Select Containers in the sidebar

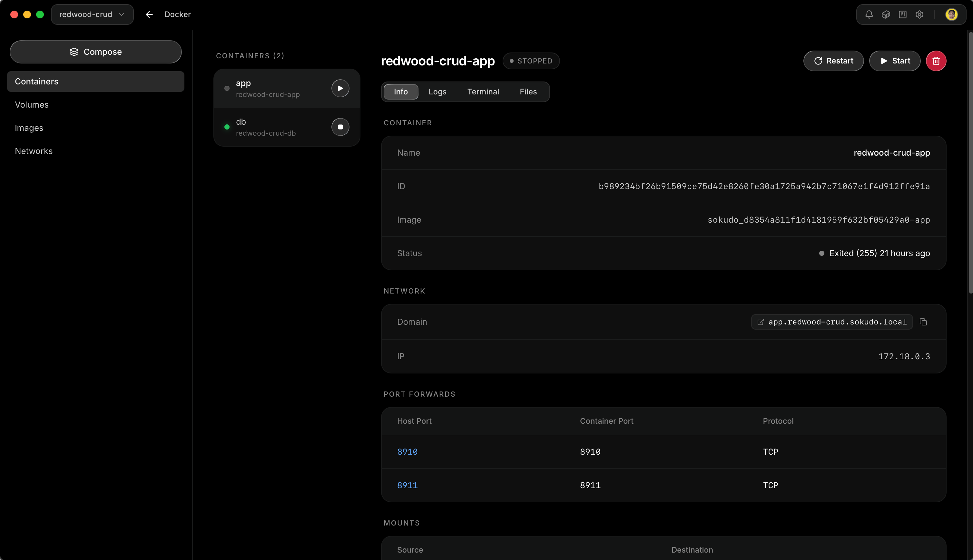95,82
